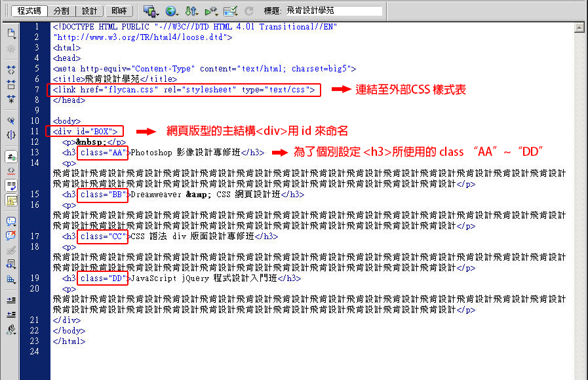Open the format source code menu

click(11, 330)
